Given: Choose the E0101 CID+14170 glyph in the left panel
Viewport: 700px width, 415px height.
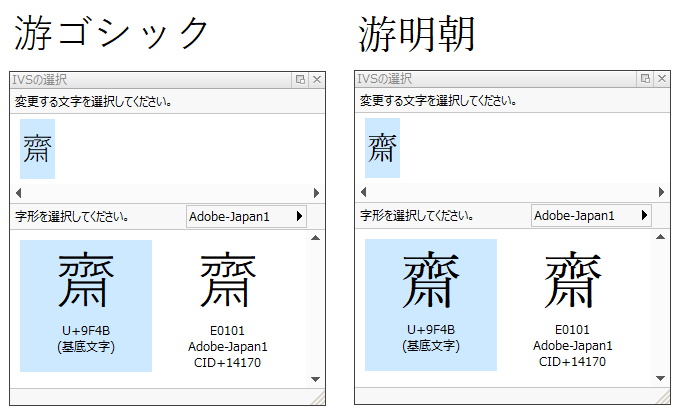Looking at the screenshot, I should tap(228, 308).
